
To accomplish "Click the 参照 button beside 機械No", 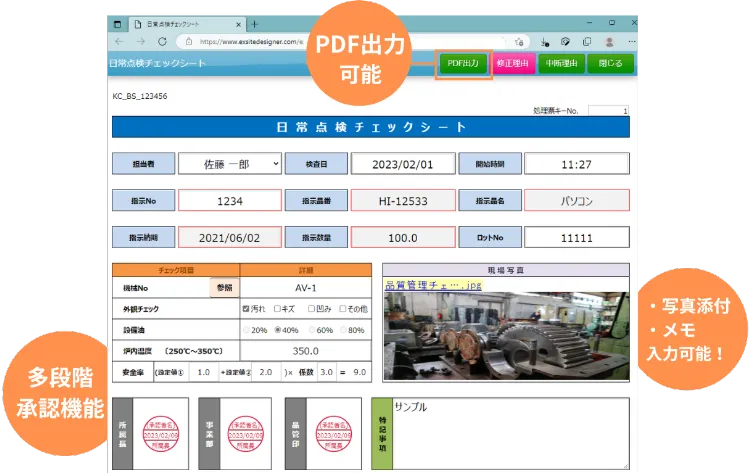I will (224, 288).
